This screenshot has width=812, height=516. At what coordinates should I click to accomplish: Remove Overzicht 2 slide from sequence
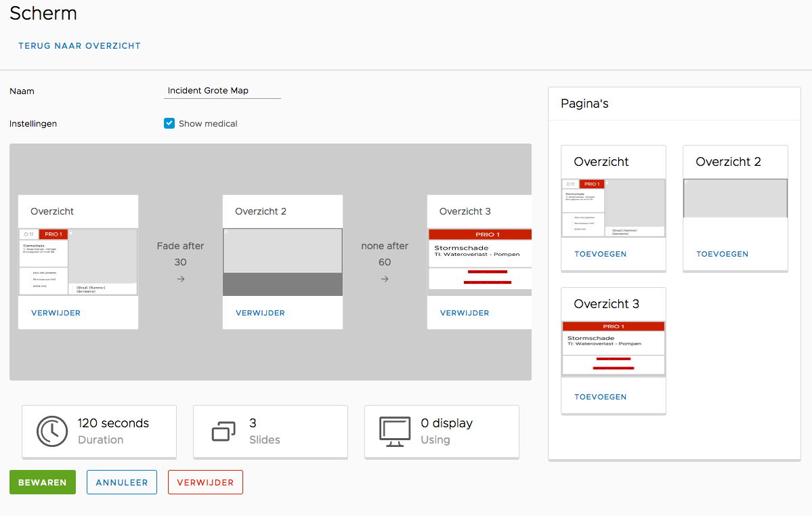(260, 313)
